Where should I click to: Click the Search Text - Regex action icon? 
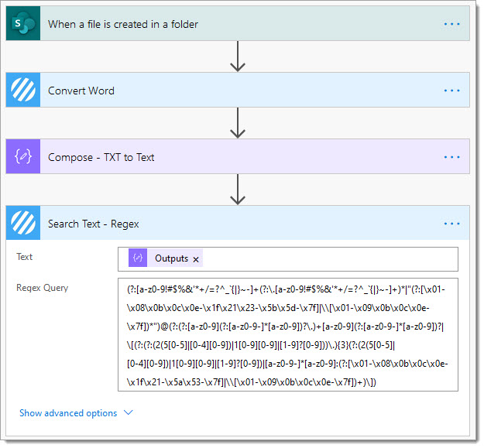pyautogui.click(x=23, y=223)
